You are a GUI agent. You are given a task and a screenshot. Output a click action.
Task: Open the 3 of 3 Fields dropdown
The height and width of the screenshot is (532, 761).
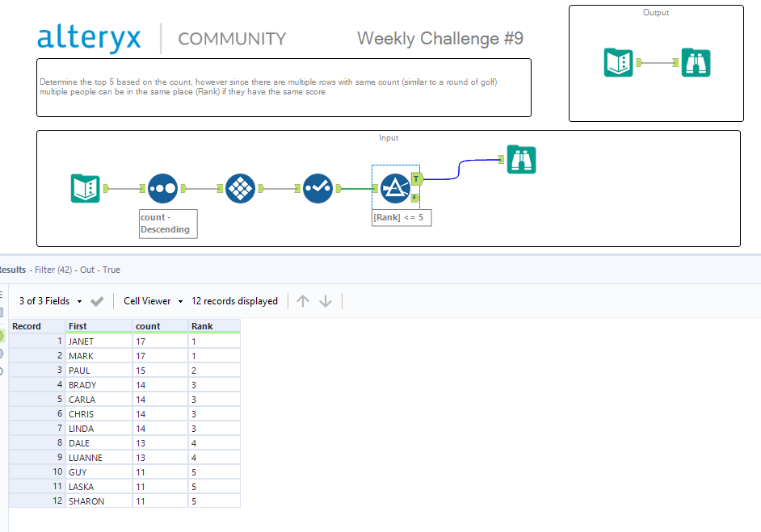click(x=50, y=301)
